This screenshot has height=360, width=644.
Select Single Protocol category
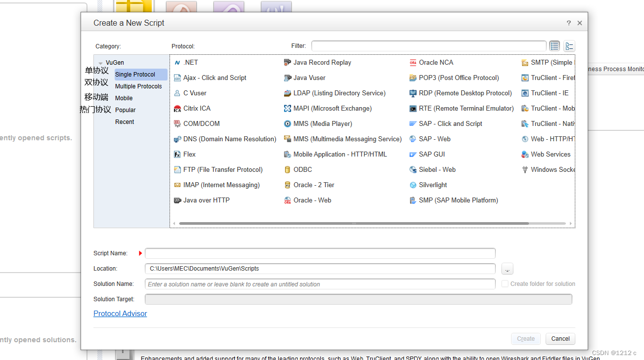(141, 75)
